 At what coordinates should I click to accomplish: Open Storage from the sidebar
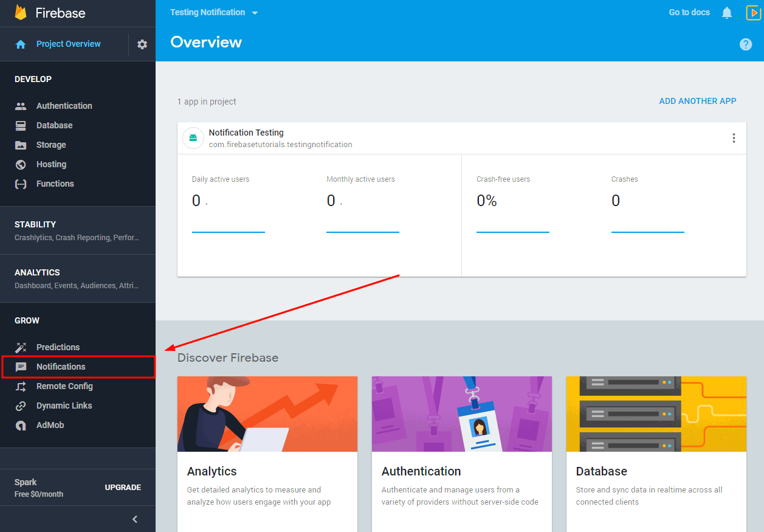20,144
